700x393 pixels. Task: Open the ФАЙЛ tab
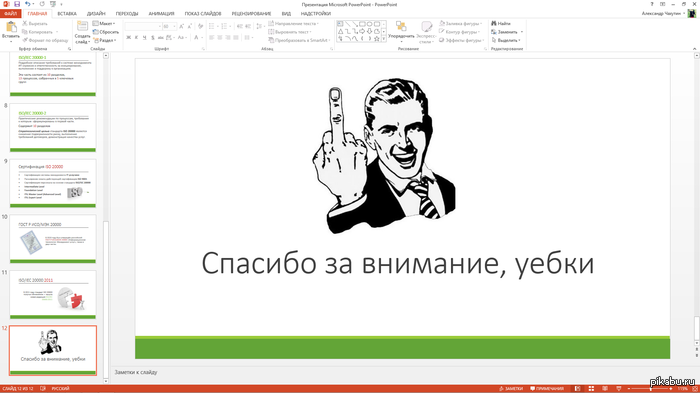[x=10, y=13]
